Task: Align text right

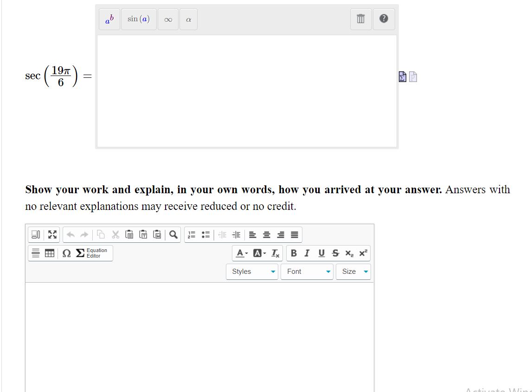Action: [x=281, y=234]
